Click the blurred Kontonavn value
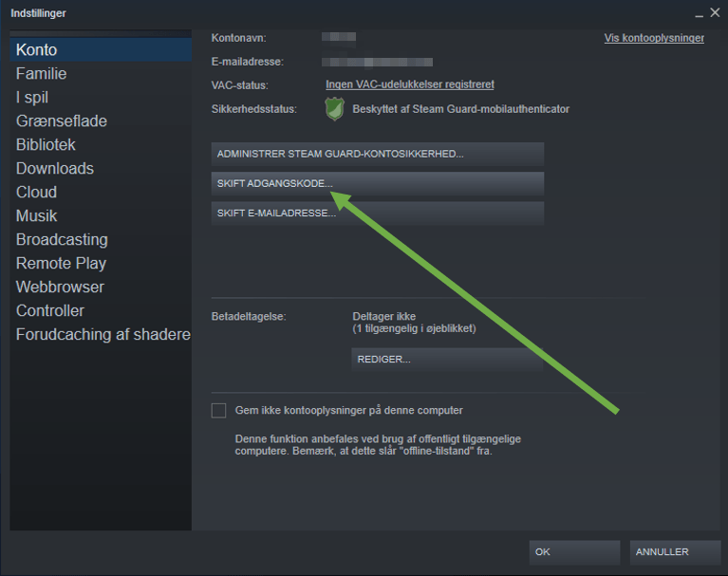 (x=339, y=38)
